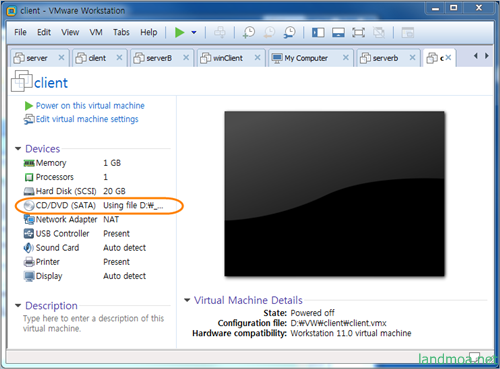Open the power options dropdown arrow
This screenshot has width=500, height=369.
pyautogui.click(x=194, y=33)
